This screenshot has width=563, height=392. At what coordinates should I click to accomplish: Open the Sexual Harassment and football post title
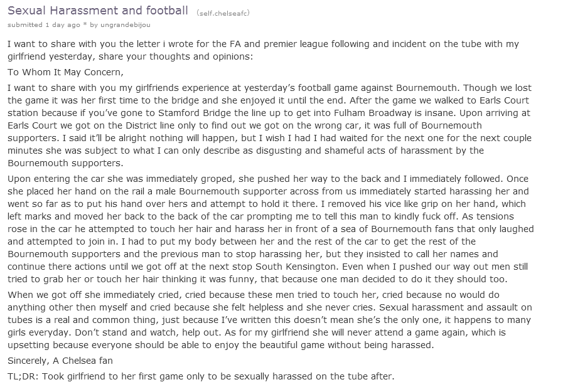pyautogui.click(x=98, y=11)
